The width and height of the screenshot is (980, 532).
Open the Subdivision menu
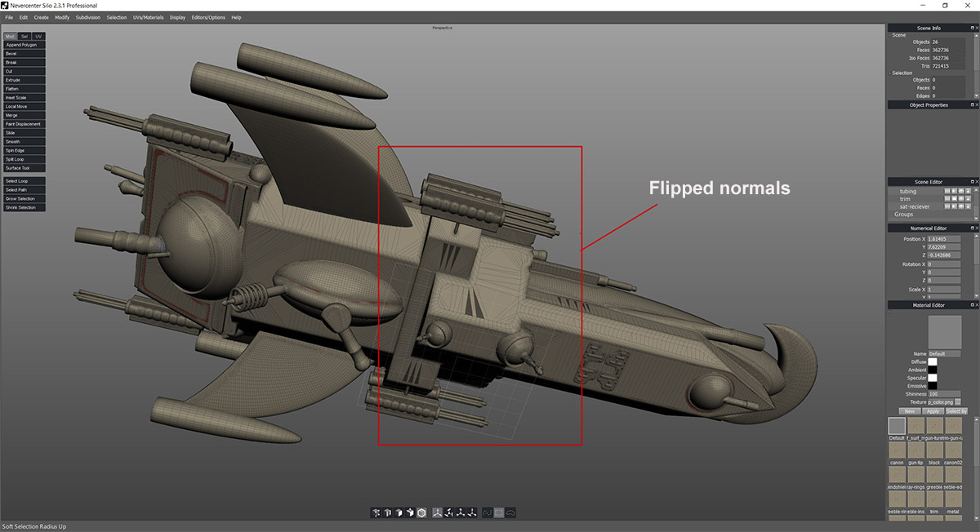click(87, 16)
